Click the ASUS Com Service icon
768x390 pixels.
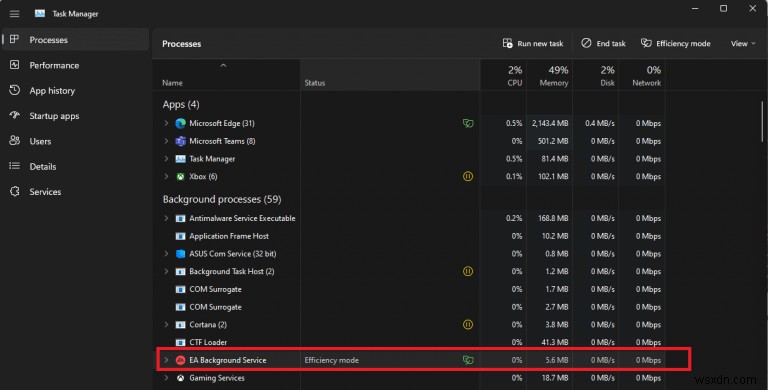coord(180,254)
